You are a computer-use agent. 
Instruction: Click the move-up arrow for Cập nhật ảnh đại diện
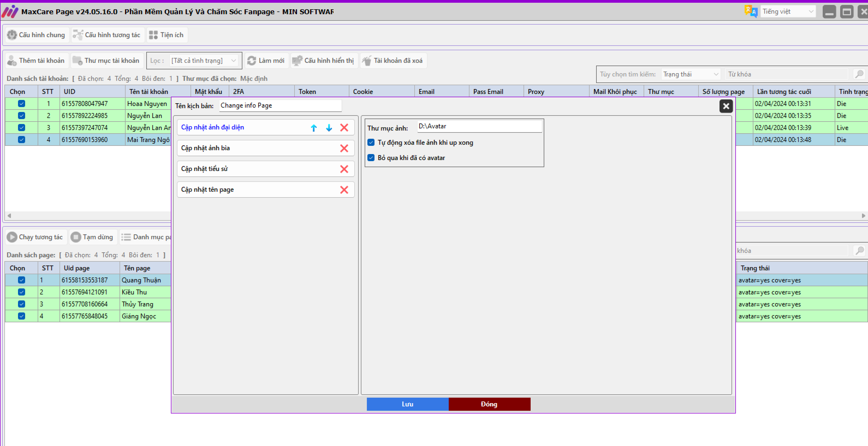314,128
